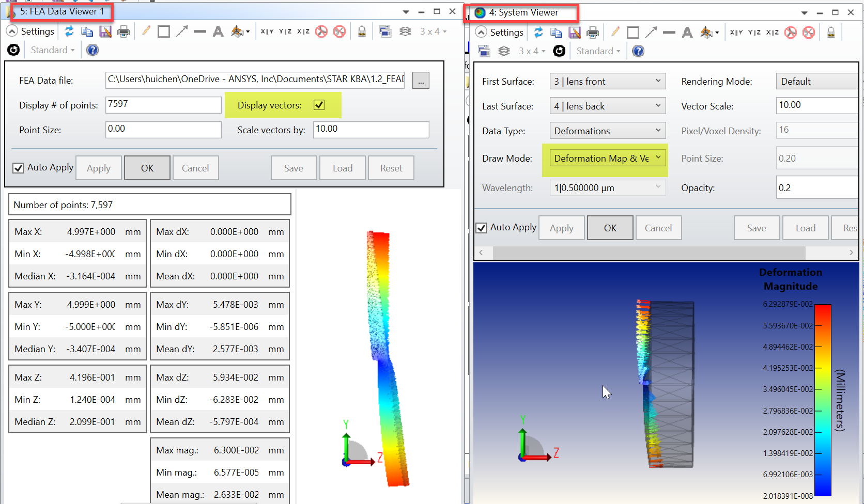Open 3 x 4 grid dropdown in FEA Data Viewer

pyautogui.click(x=433, y=31)
